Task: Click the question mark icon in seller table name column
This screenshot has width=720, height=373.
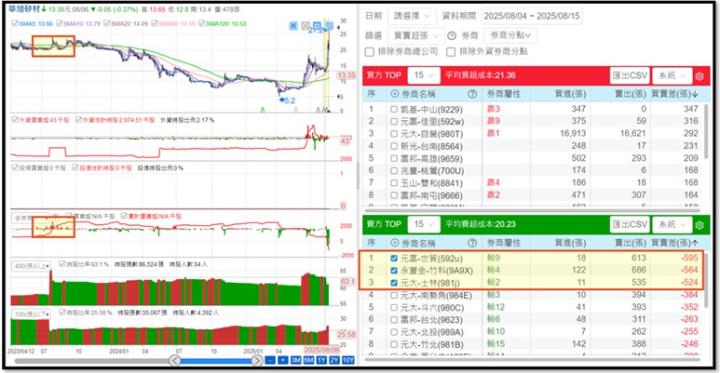Action: pyautogui.click(x=472, y=243)
